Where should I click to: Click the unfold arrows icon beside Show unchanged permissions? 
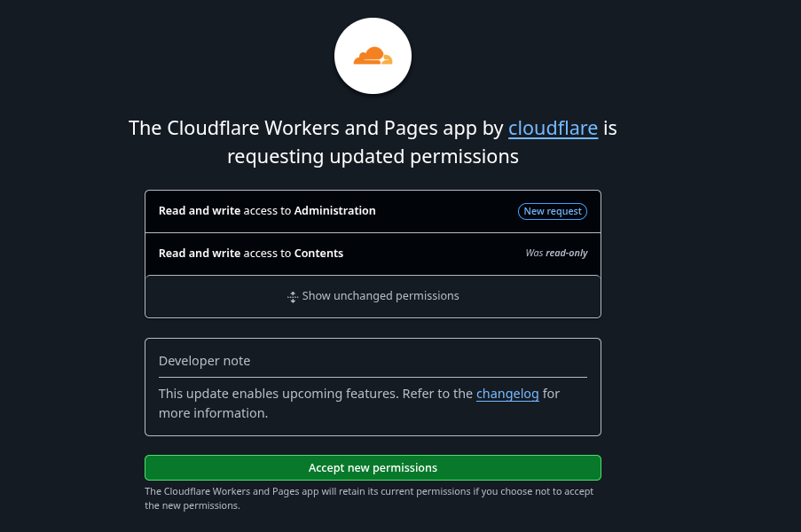tap(293, 297)
